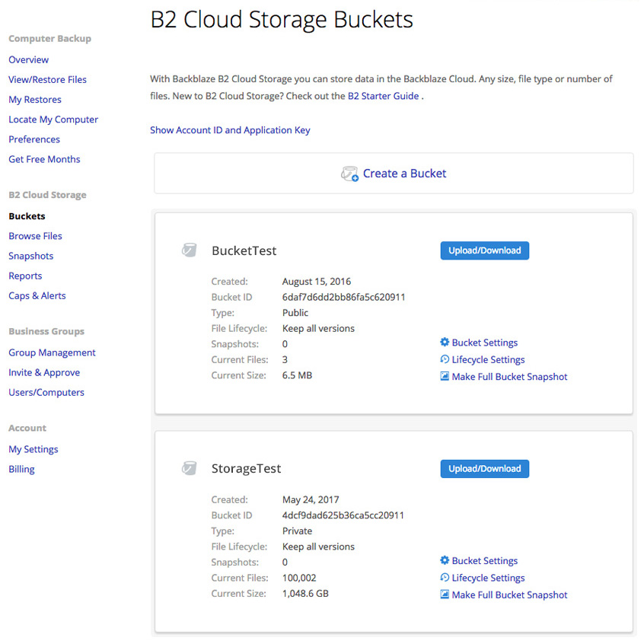
Task: Go to the Billing page
Action: click(21, 469)
